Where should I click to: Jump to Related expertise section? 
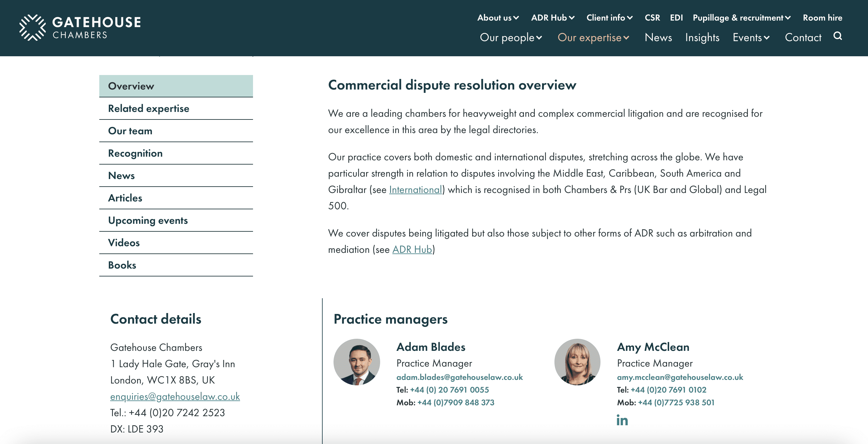[176, 108]
